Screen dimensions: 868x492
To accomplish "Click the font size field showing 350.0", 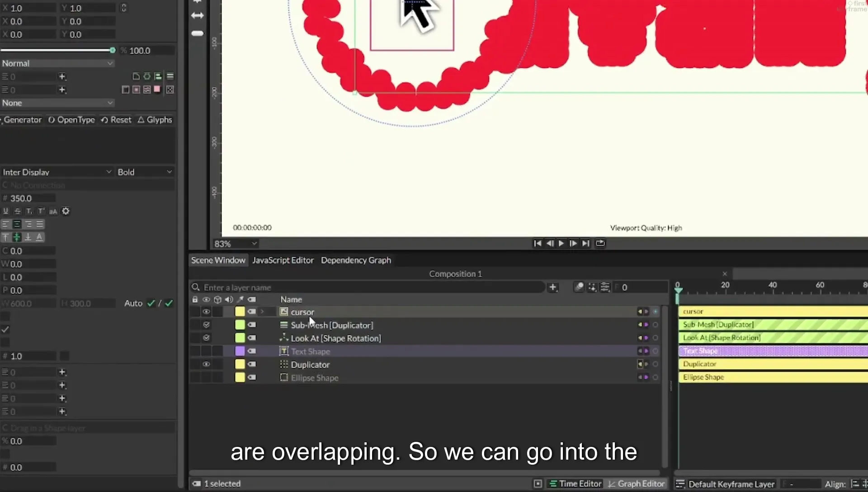I will tap(28, 199).
